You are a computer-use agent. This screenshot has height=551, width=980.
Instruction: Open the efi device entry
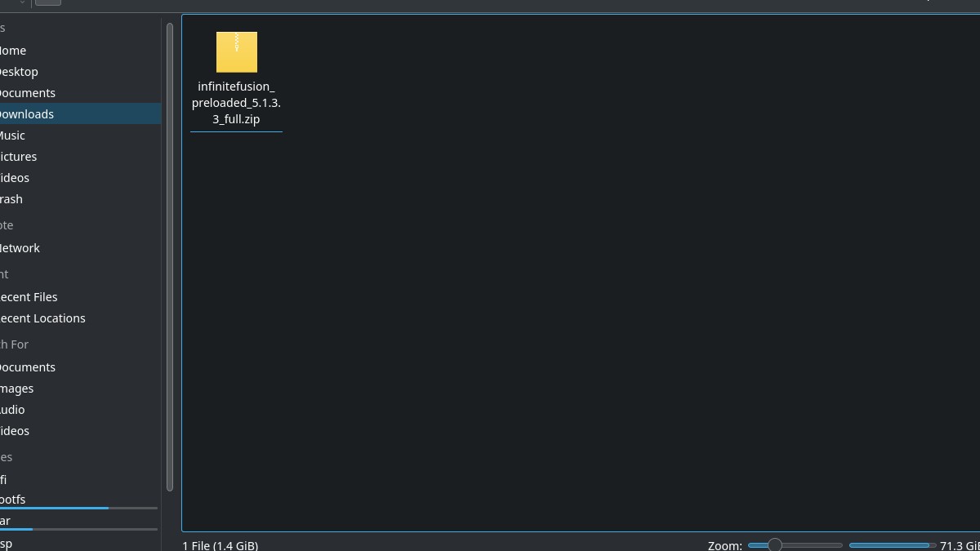[4, 480]
